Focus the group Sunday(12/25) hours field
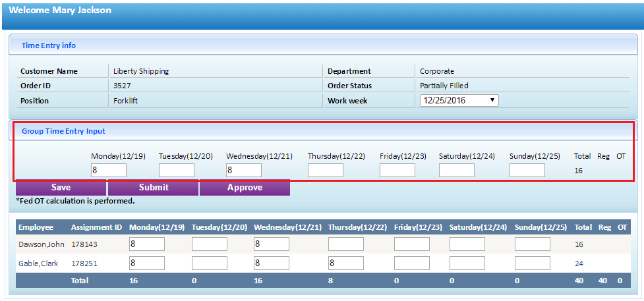The width and height of the screenshot is (644, 301). [x=527, y=170]
